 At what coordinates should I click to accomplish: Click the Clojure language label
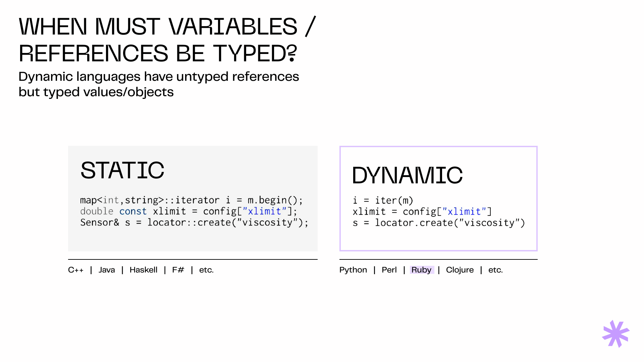pyautogui.click(x=460, y=270)
